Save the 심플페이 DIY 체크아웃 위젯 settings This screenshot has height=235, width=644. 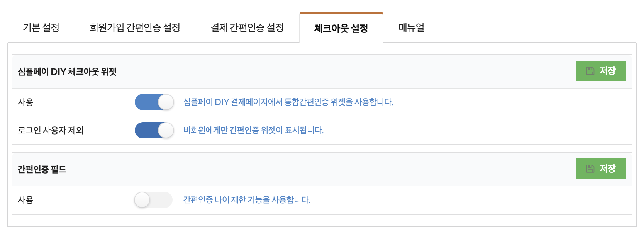601,71
